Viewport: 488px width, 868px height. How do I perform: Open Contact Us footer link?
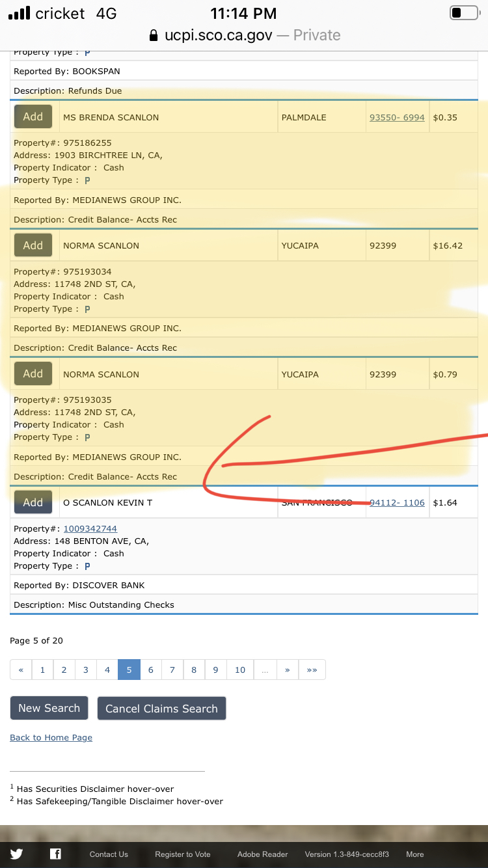109,854
